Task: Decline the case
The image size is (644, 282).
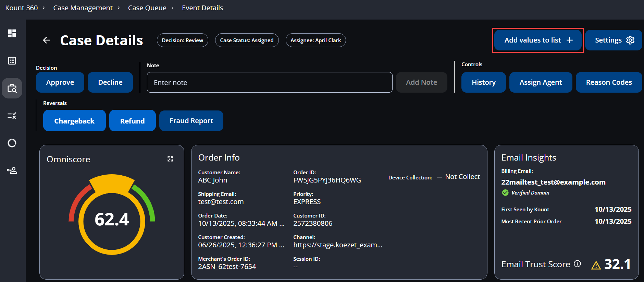Action: [110, 82]
